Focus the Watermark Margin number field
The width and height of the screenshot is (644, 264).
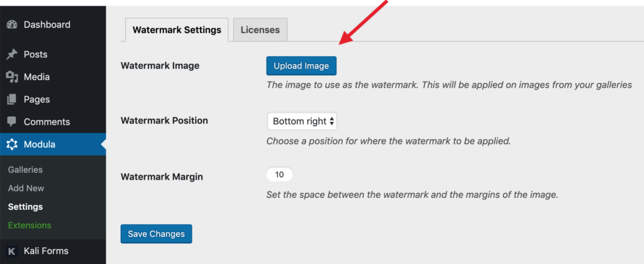pos(279,175)
